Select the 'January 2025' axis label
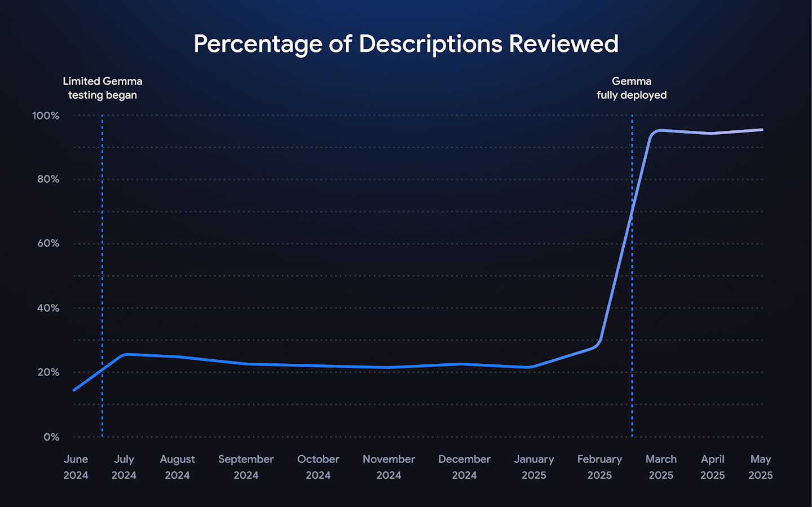This screenshot has height=507, width=812. pos(535,467)
